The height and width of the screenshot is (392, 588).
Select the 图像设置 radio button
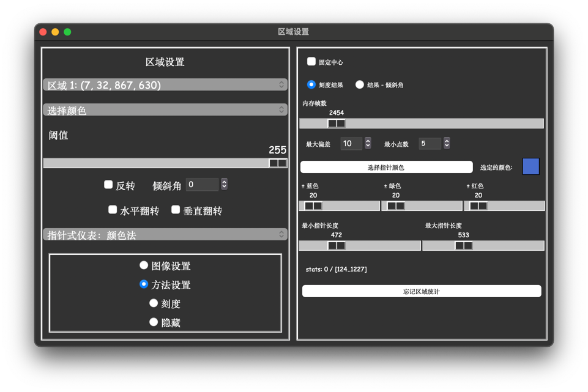pos(144,265)
